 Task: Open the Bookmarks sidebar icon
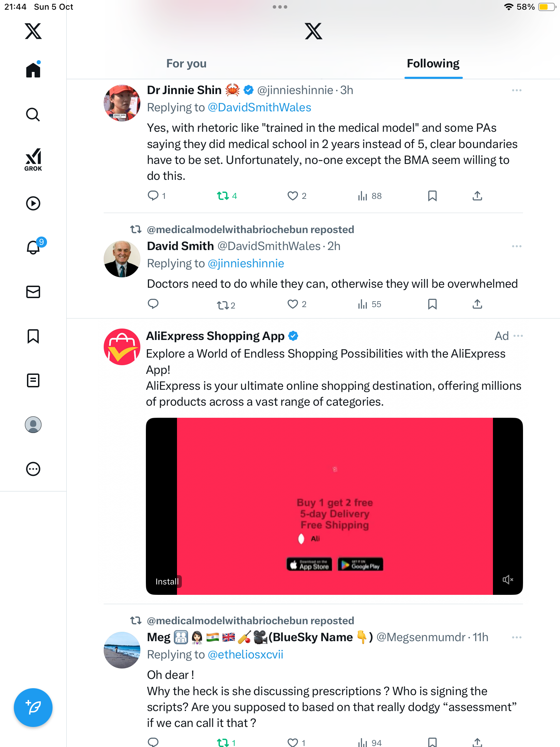coord(33,336)
